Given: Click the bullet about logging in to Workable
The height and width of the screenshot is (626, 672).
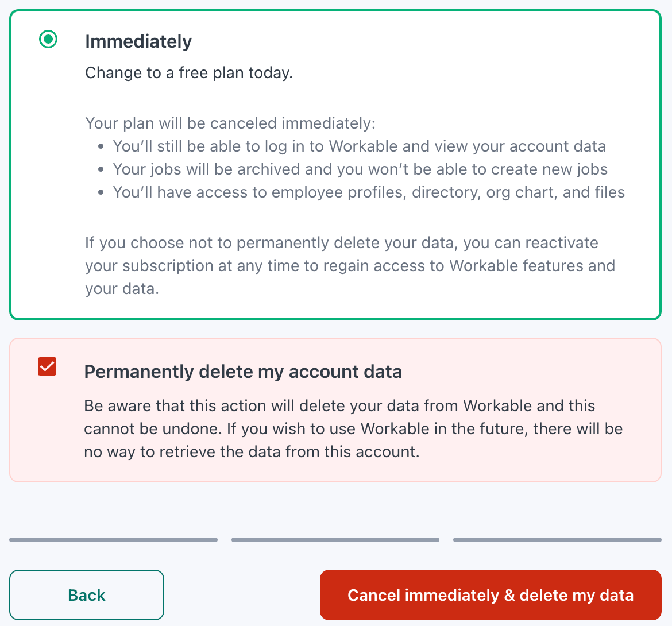Looking at the screenshot, I should click(x=359, y=146).
